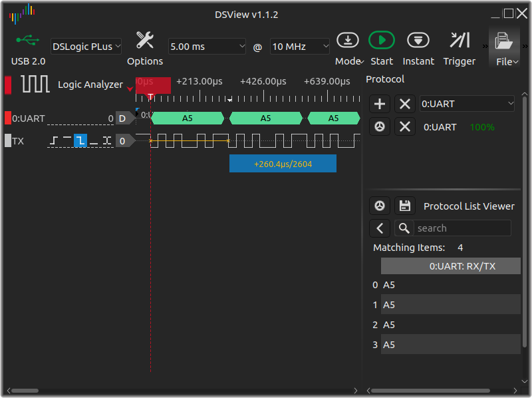This screenshot has height=398, width=532.
Task: Change the 10 MHz sample rate dropdown
Action: [299, 46]
